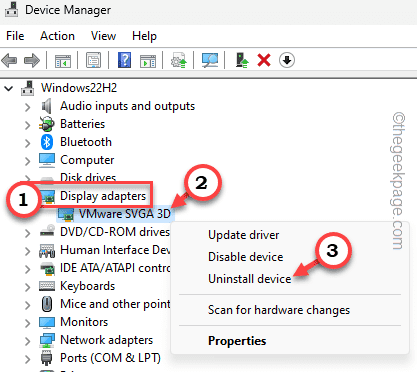Expand the Batteries category

point(27,125)
